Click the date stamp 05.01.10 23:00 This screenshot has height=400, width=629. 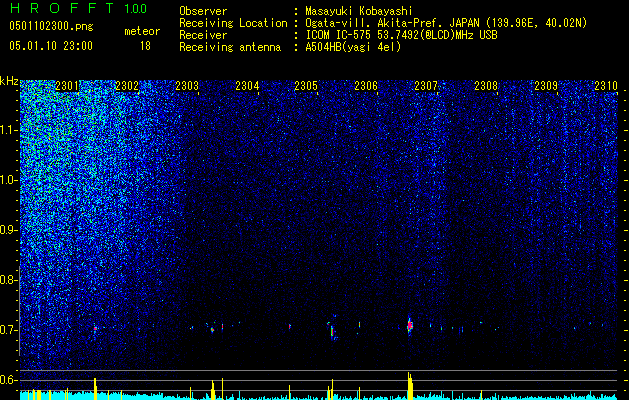pyautogui.click(x=51, y=46)
